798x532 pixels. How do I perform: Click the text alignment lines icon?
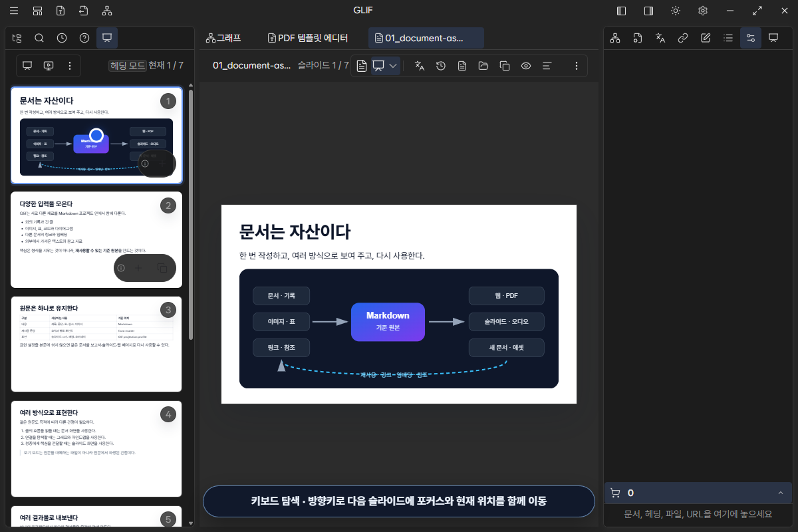tap(547, 66)
